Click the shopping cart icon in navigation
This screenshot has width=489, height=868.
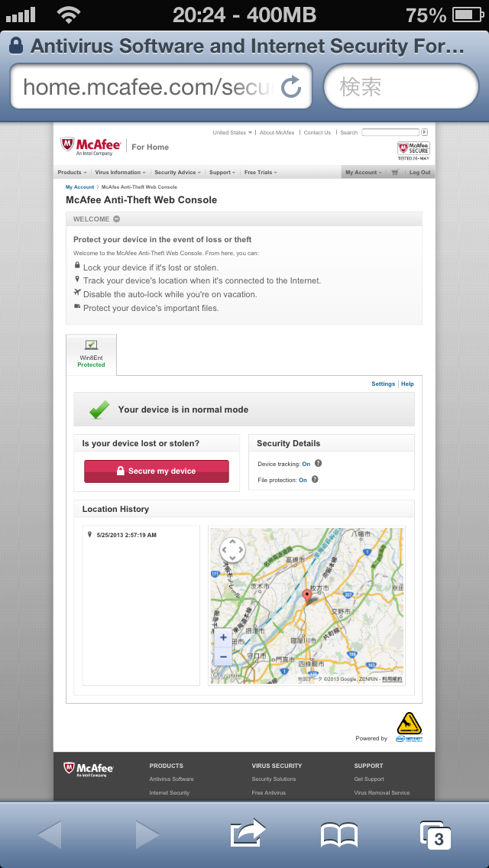pyautogui.click(x=395, y=173)
